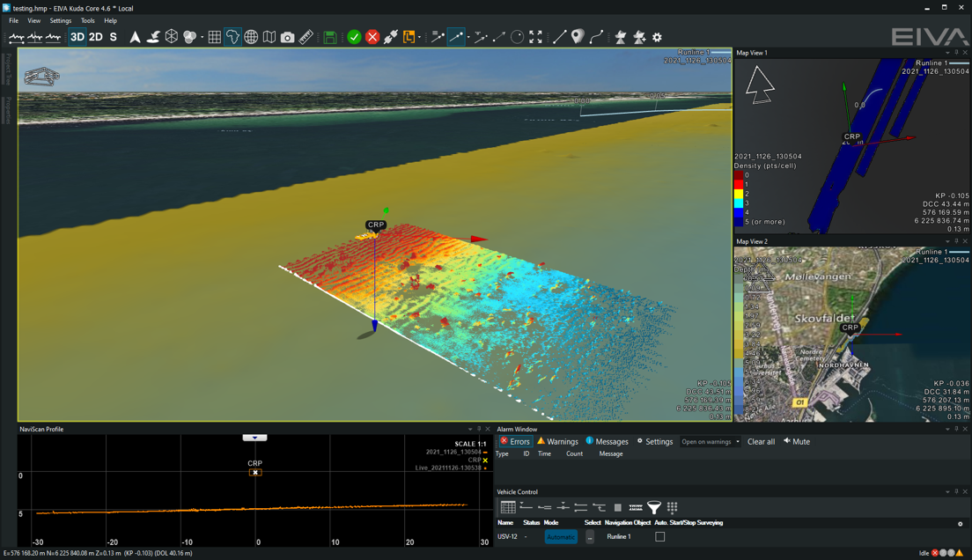This screenshot has width=972, height=560.
Task: Click the green save disk icon
Action: [x=330, y=37]
